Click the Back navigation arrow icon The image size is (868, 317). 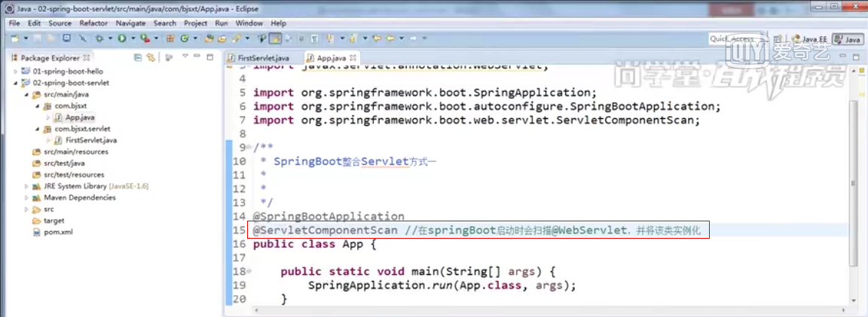click(x=390, y=38)
